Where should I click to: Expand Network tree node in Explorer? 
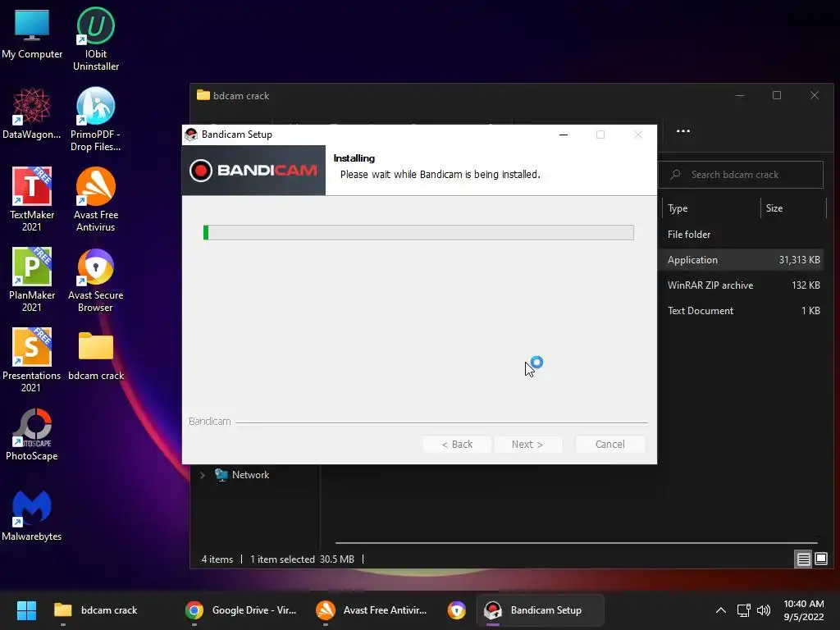pyautogui.click(x=203, y=475)
